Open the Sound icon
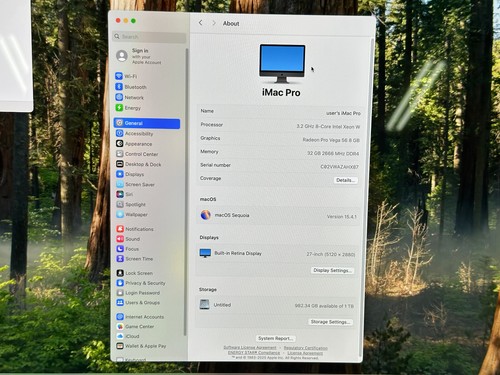 120,239
